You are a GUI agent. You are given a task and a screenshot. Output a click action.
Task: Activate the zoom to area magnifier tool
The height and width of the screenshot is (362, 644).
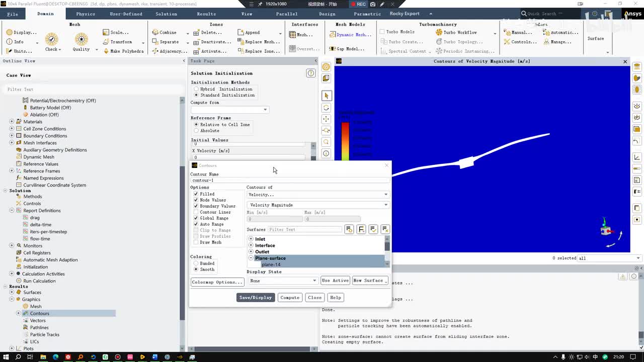[326, 142]
